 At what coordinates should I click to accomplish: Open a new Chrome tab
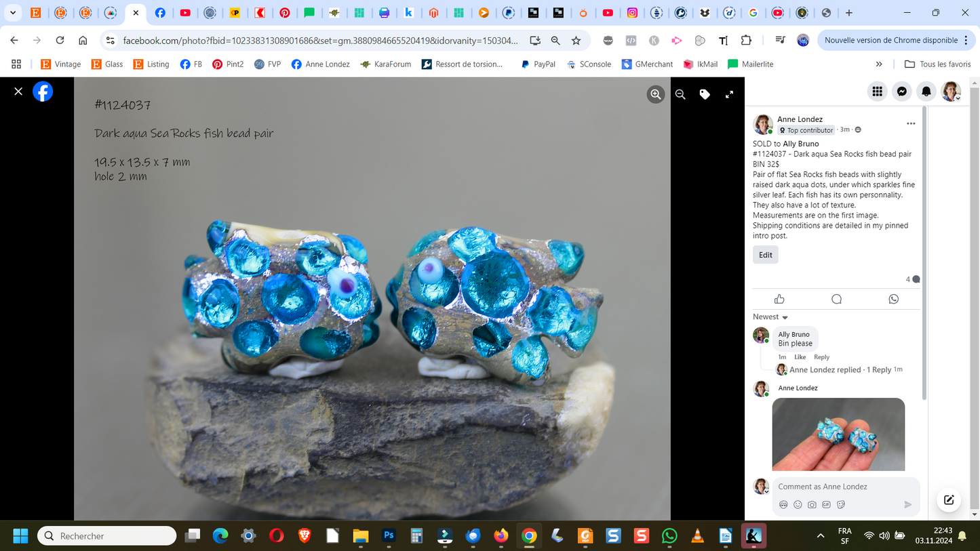pyautogui.click(x=849, y=13)
